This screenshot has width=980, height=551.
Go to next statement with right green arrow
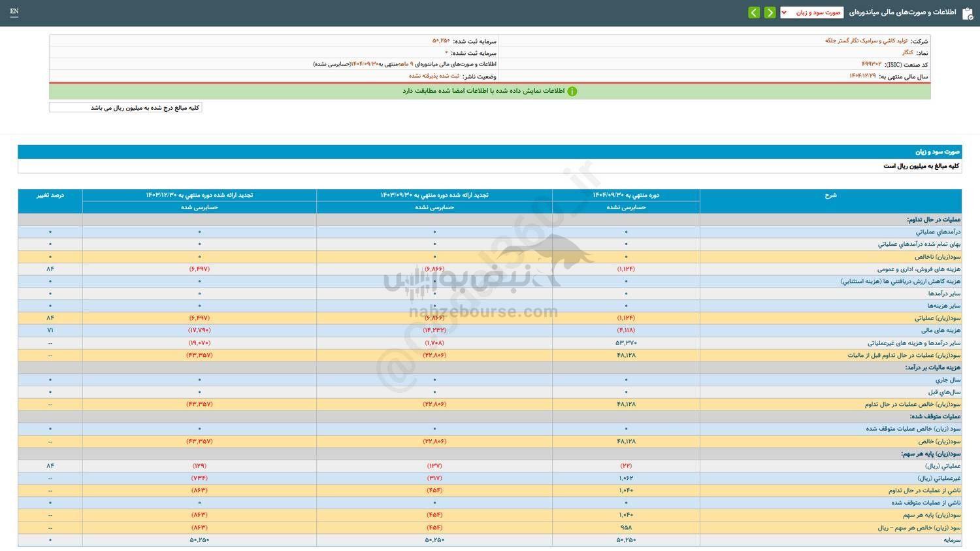click(770, 12)
